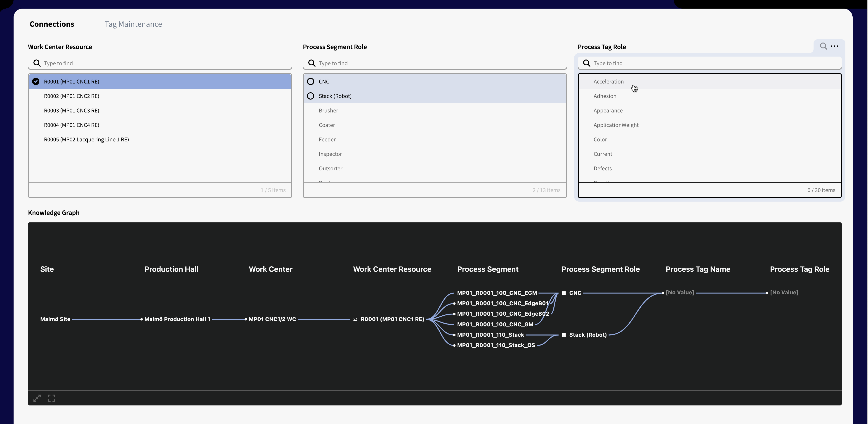This screenshot has width=868, height=424.
Task: Switch to the Tag Maintenance tab
Action: coord(133,24)
